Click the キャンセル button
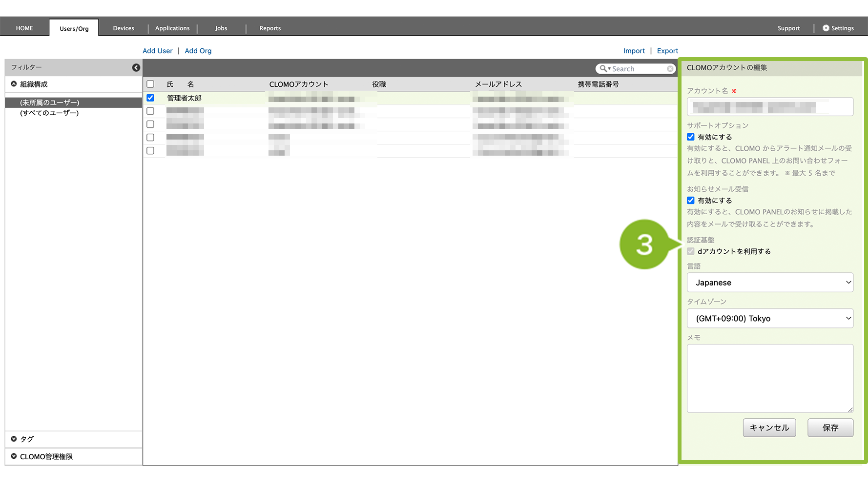 click(769, 427)
